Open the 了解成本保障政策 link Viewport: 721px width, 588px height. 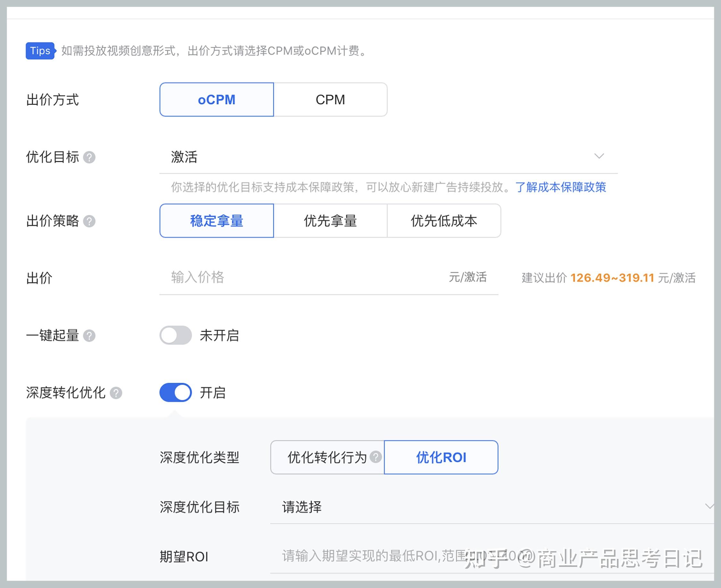[561, 187]
